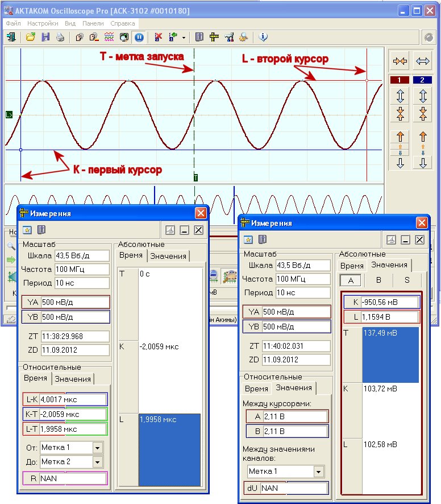Click the blue info bubble icon
Viewport: 441px width, 504px height.
pyautogui.click(x=263, y=37)
